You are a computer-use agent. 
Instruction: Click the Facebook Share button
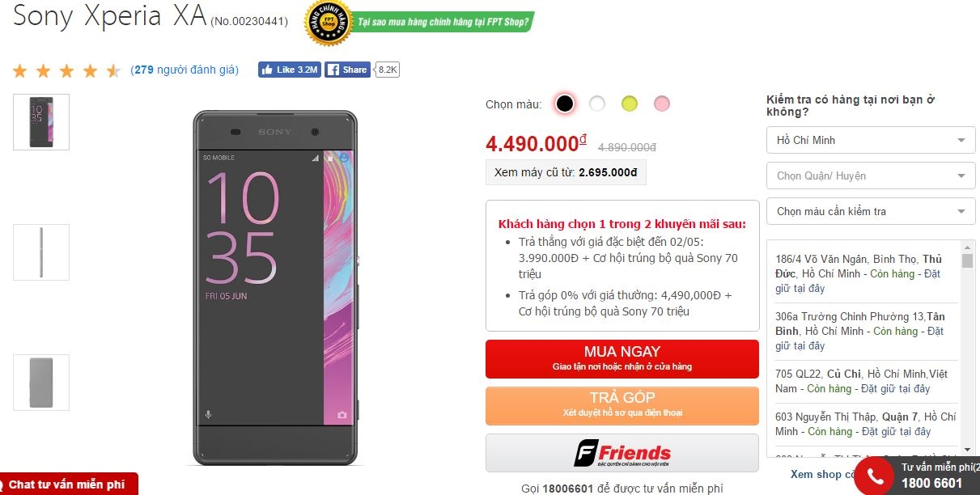coord(347,70)
